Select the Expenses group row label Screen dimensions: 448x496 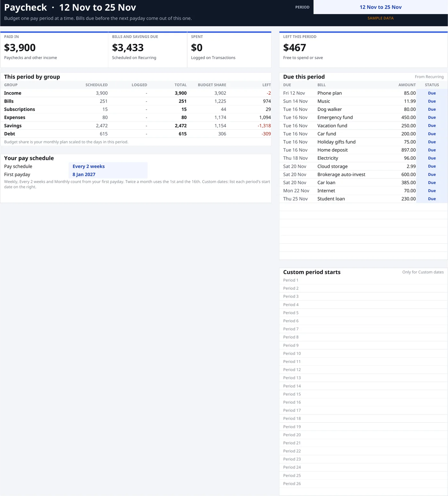[x=15, y=117]
